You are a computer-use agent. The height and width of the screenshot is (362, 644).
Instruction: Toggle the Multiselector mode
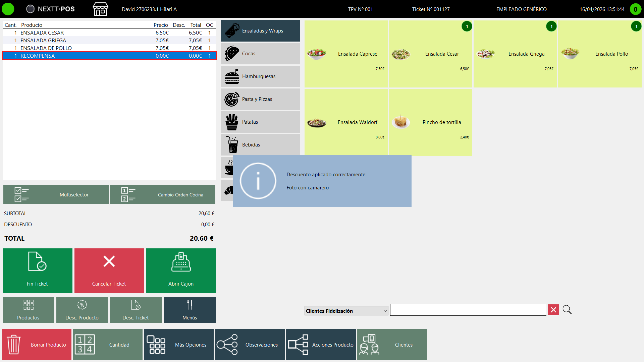(x=56, y=195)
